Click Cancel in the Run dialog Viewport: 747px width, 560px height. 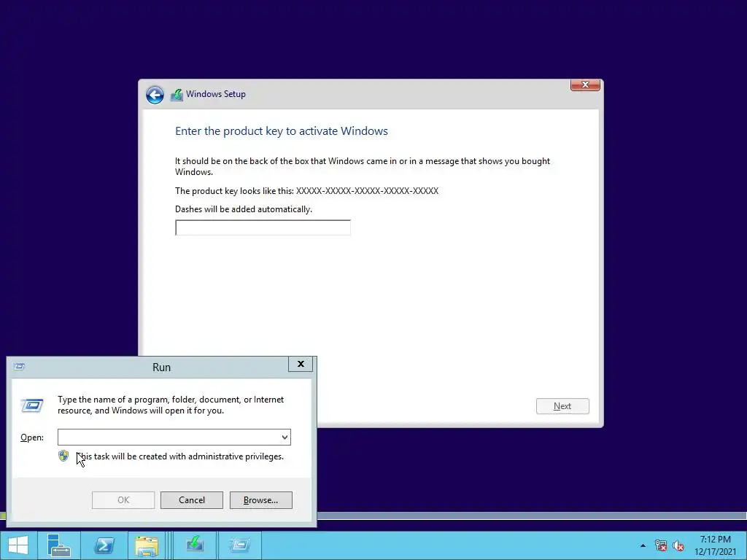(x=192, y=500)
